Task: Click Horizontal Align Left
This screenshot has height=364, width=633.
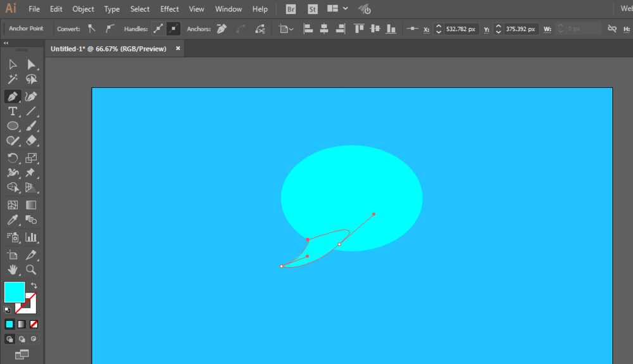Action: [x=308, y=28]
